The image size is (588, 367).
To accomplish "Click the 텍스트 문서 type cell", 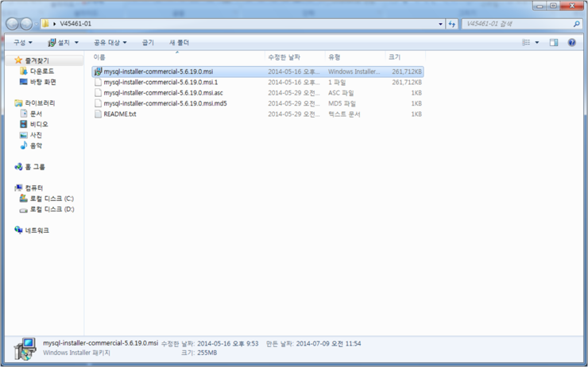I will coord(344,114).
